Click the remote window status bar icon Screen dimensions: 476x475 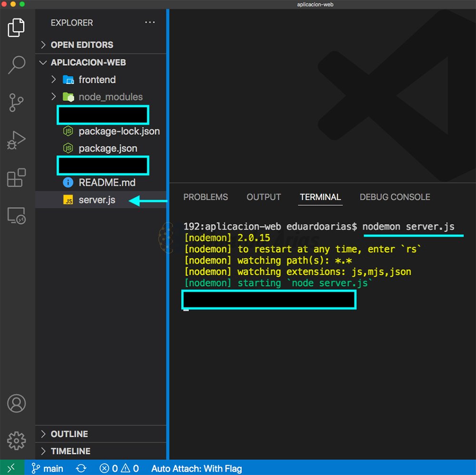12,468
